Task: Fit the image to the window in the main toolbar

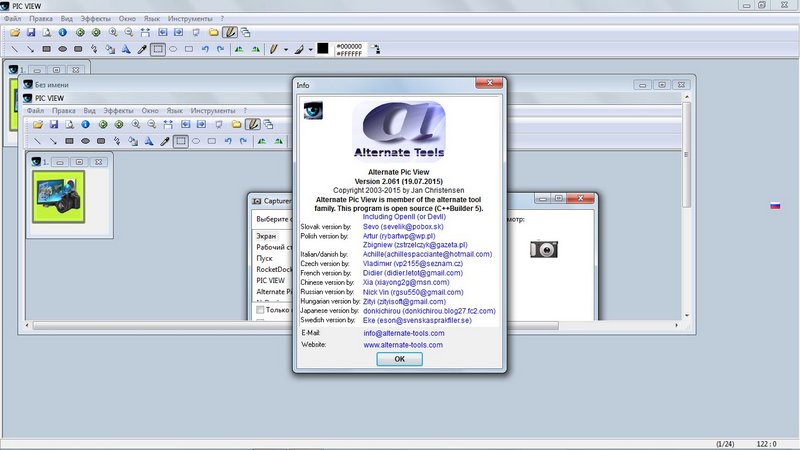Action: coord(145,33)
